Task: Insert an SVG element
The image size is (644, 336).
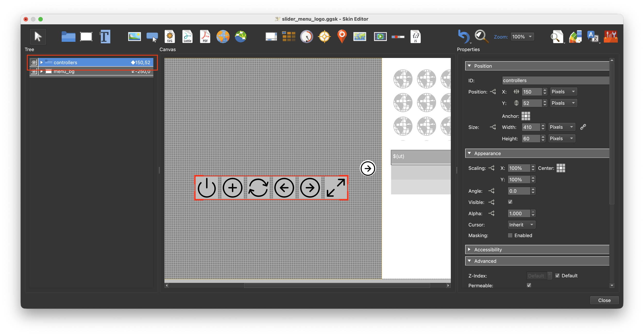Action: pyautogui.click(x=170, y=37)
